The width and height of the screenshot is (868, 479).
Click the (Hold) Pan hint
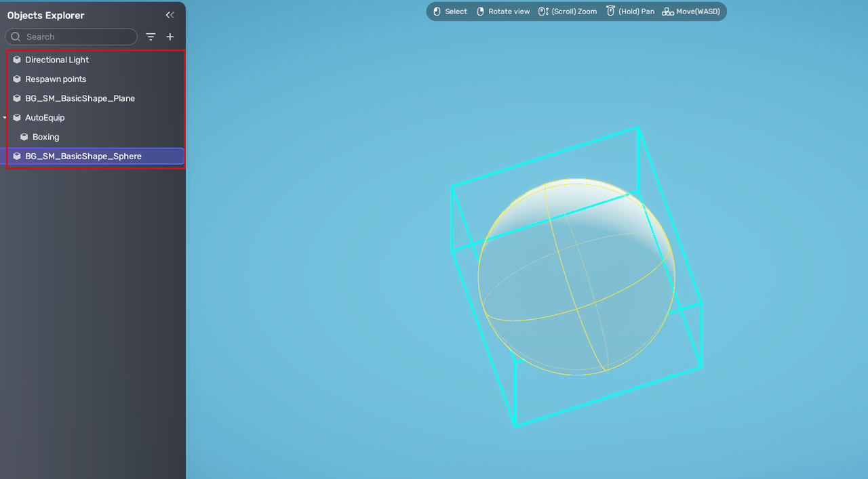(630, 12)
